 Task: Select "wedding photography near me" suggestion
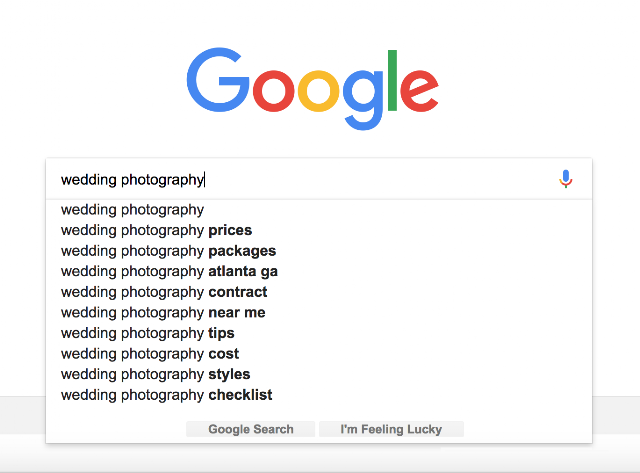(x=163, y=313)
